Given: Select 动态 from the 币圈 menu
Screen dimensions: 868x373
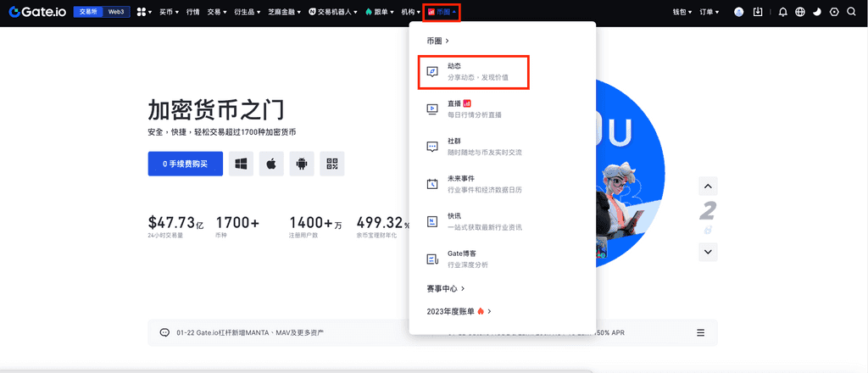Looking at the screenshot, I should [x=475, y=71].
